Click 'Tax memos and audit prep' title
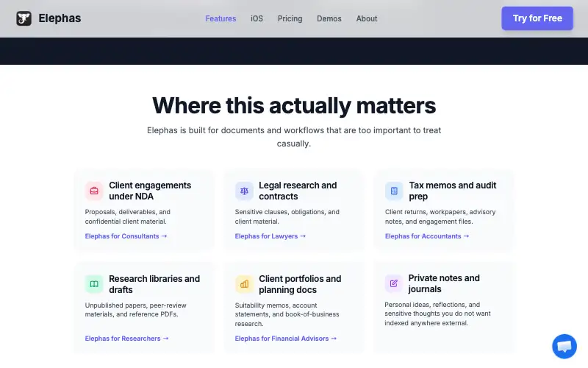588x368 pixels. click(x=453, y=191)
